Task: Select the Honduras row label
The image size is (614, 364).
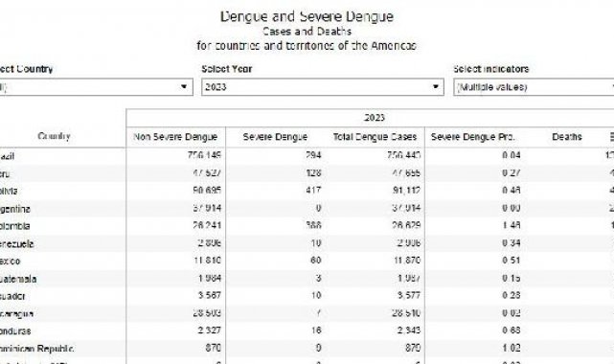Action: click(15, 331)
